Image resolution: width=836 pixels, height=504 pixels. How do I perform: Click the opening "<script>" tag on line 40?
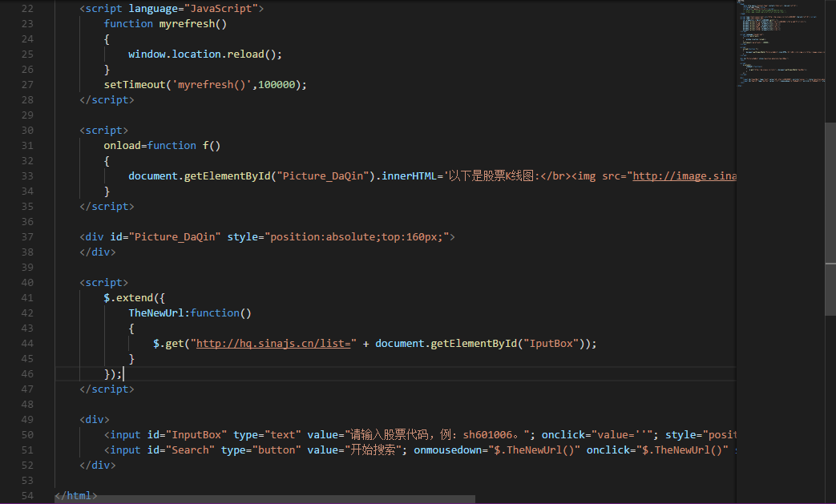[104, 283]
